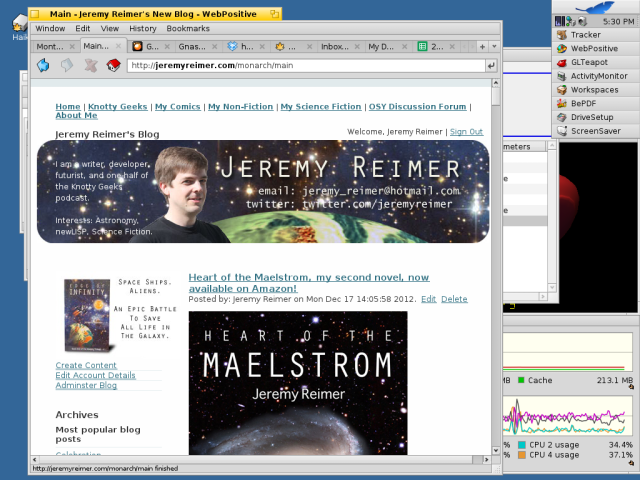The width and height of the screenshot is (640, 480).
Task: Switch to BePDF in the Deskbar
Action: [x=596, y=103]
